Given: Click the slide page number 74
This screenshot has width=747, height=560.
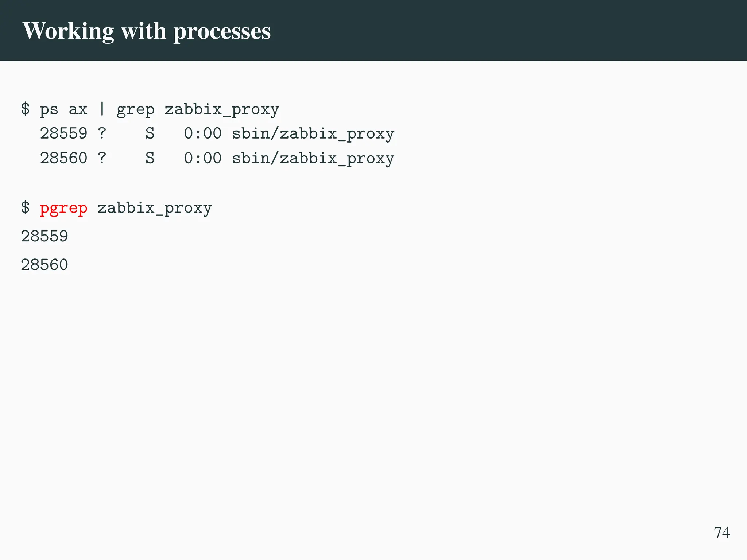Looking at the screenshot, I should 721,533.
